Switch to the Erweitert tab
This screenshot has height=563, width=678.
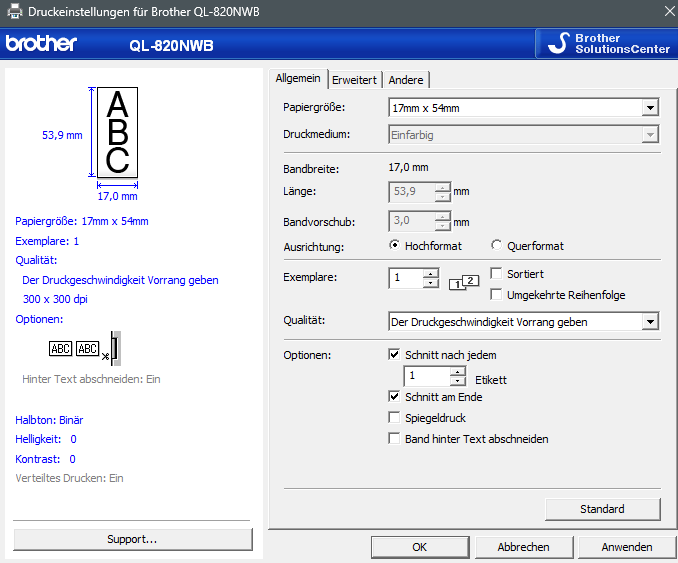[x=354, y=80]
